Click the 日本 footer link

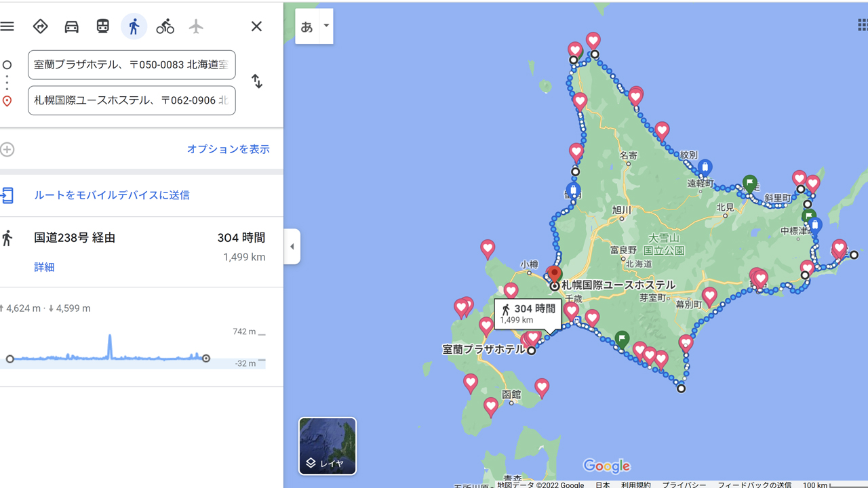pyautogui.click(x=603, y=485)
